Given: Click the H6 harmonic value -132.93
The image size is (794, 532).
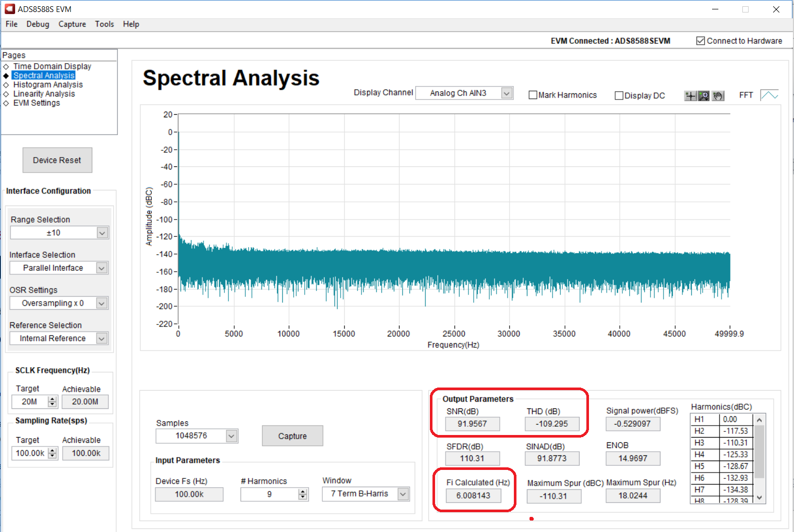Looking at the screenshot, I should (x=736, y=478).
